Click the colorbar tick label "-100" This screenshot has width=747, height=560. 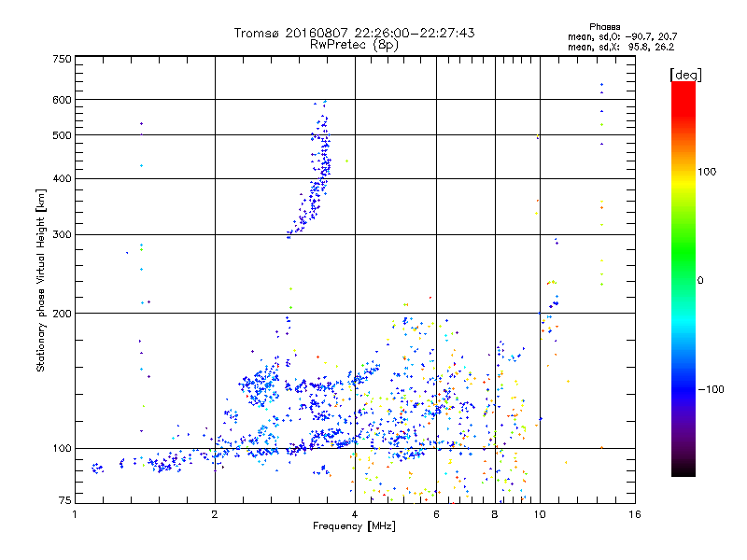(711, 389)
